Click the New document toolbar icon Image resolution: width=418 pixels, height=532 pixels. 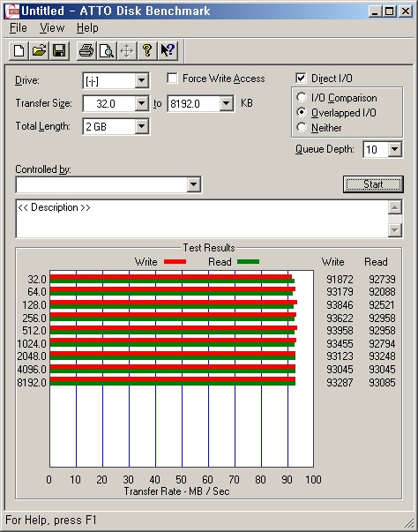(x=19, y=51)
